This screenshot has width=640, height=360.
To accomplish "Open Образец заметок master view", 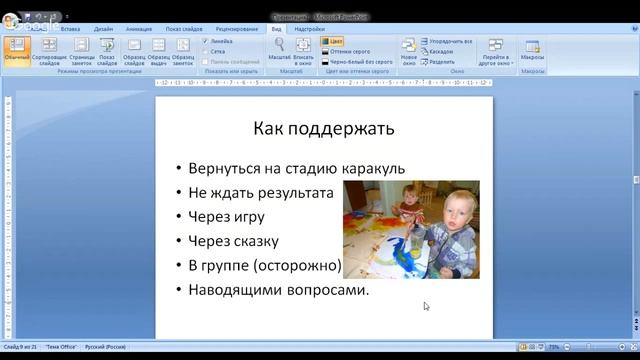I will click(183, 51).
